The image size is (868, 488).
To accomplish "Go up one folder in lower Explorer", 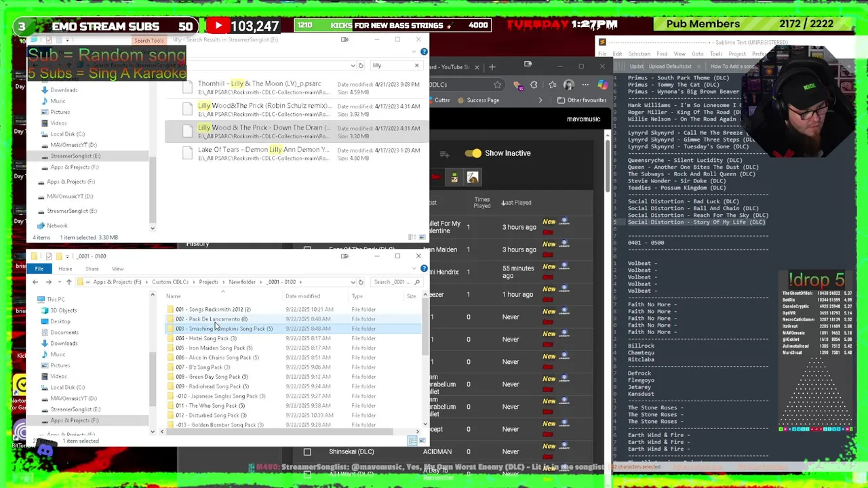I will [x=68, y=282].
